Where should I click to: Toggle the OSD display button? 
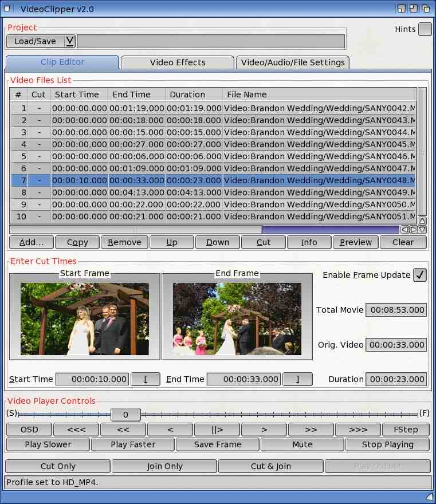coord(29,430)
